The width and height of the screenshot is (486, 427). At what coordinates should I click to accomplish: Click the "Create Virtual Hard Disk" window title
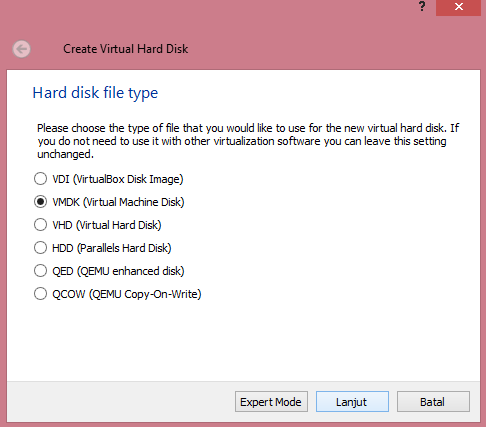tap(126, 49)
